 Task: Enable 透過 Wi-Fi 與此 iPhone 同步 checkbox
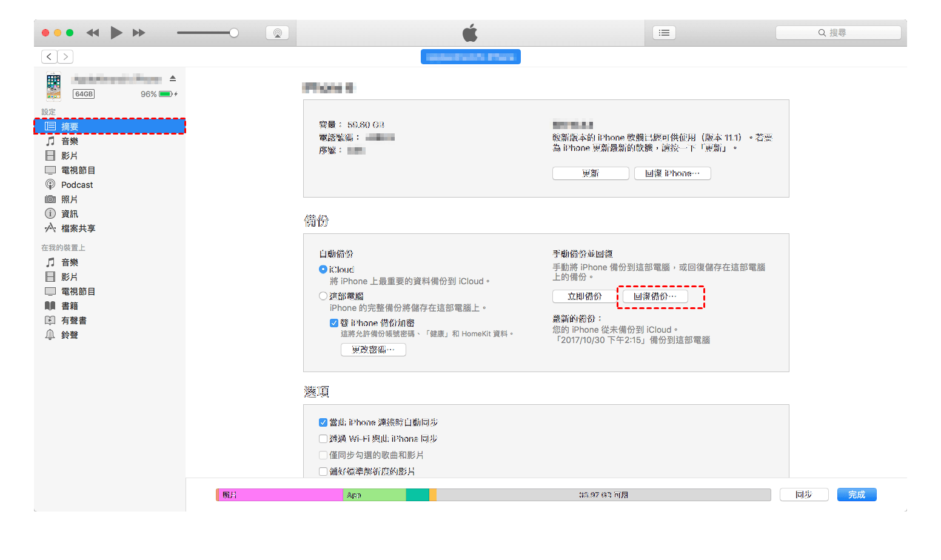tap(323, 439)
